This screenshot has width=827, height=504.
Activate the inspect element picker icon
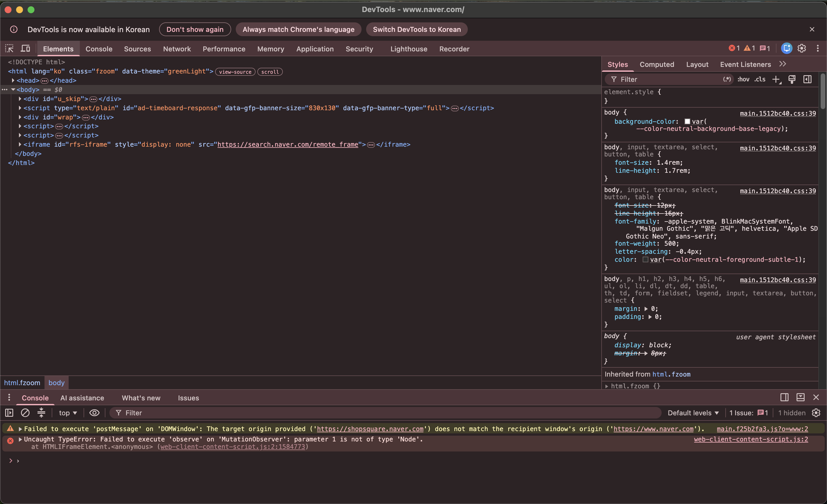coord(9,49)
